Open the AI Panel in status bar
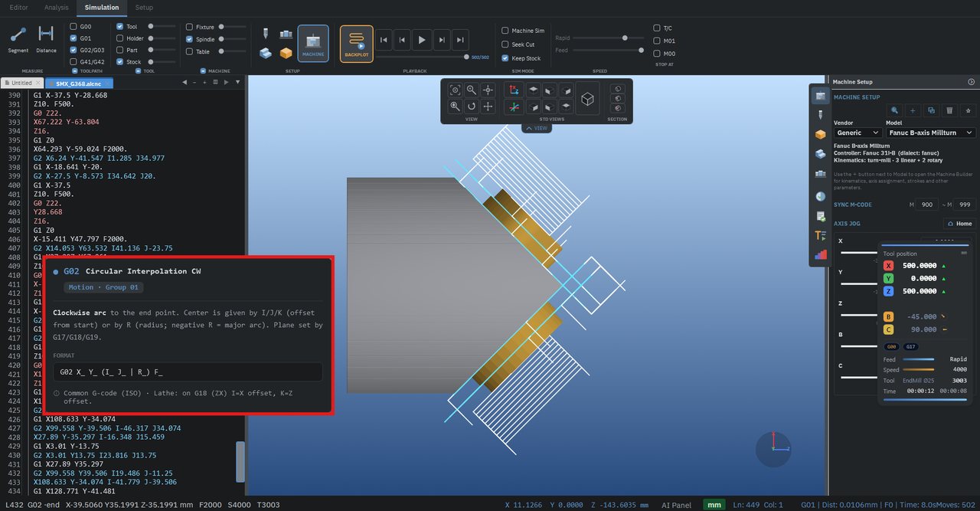The image size is (980, 511). pos(676,505)
